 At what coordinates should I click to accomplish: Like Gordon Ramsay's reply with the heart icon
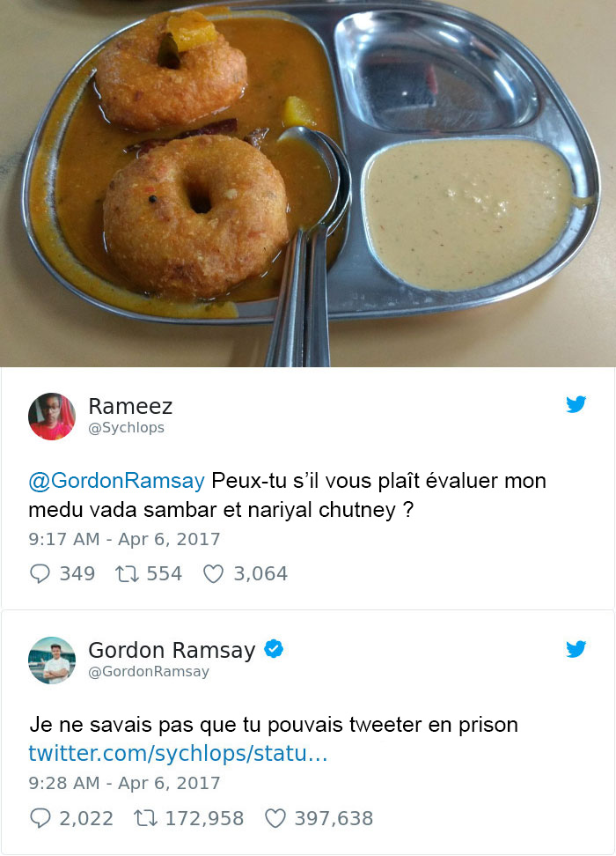pos(275,818)
